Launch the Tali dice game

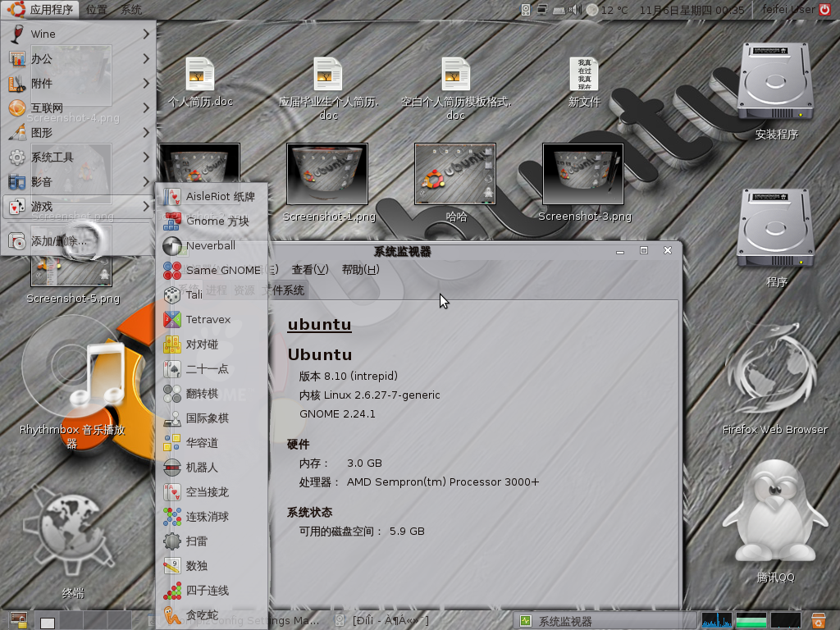pos(211,295)
